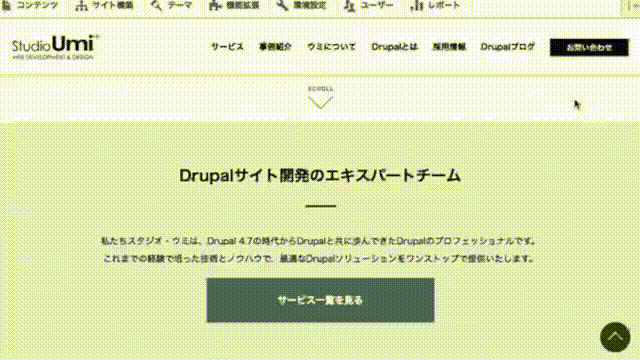Open the 採用情報 navigation link
This screenshot has width=640, height=360.
pos(449,47)
